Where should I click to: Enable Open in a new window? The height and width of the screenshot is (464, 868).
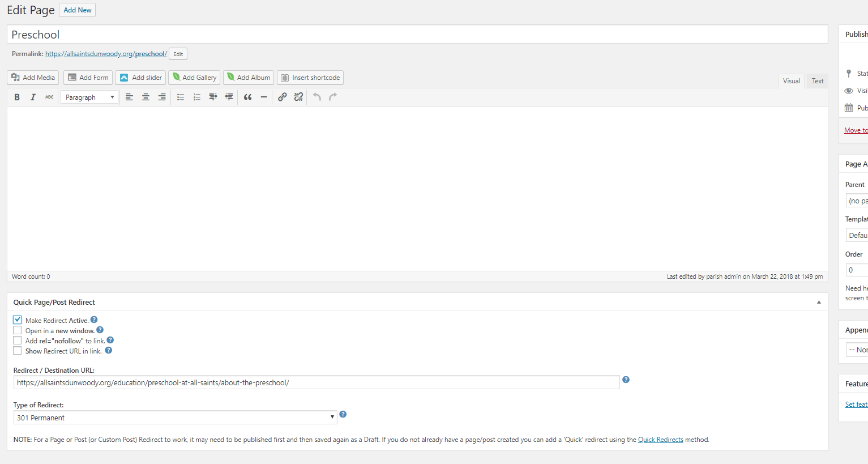(18, 330)
